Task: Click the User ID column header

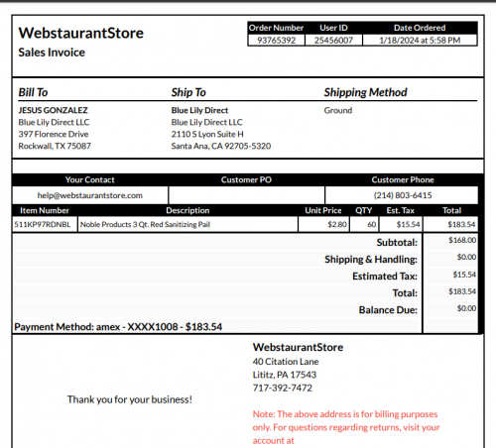Action: click(333, 28)
